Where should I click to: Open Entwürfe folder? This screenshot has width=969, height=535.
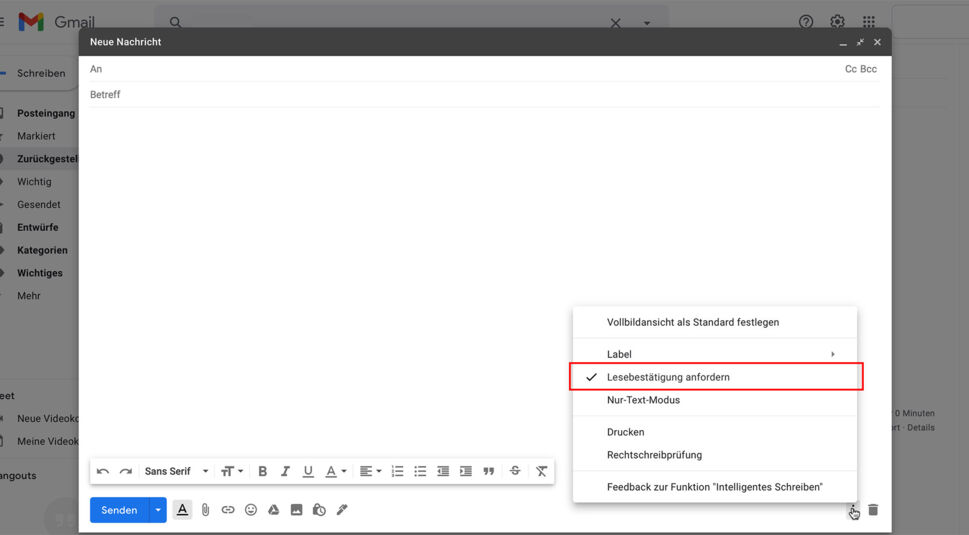click(x=38, y=228)
